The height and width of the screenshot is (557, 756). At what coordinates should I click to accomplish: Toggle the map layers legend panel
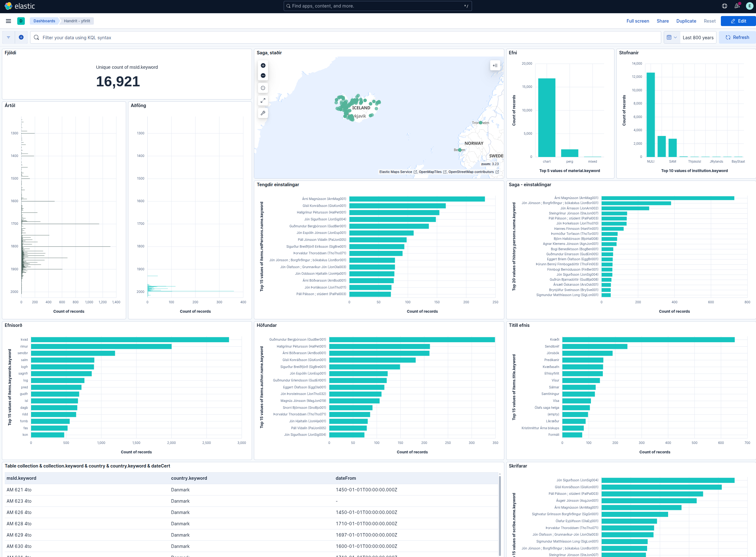(495, 65)
